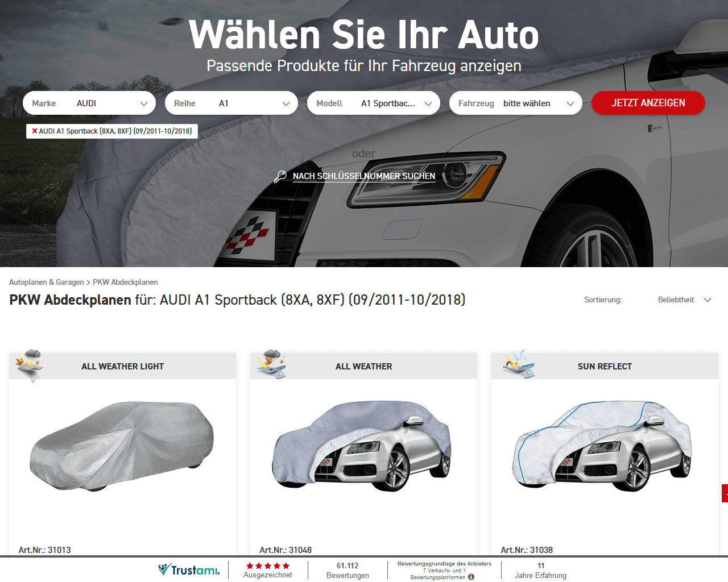Click the ALL WEATHER category icon
The height and width of the screenshot is (582, 728).
(x=271, y=364)
